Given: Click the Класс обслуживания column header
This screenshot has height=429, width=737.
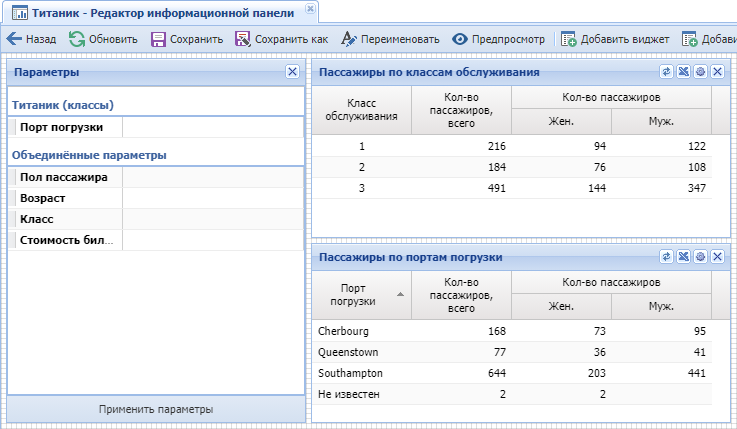Looking at the screenshot, I should [361, 110].
